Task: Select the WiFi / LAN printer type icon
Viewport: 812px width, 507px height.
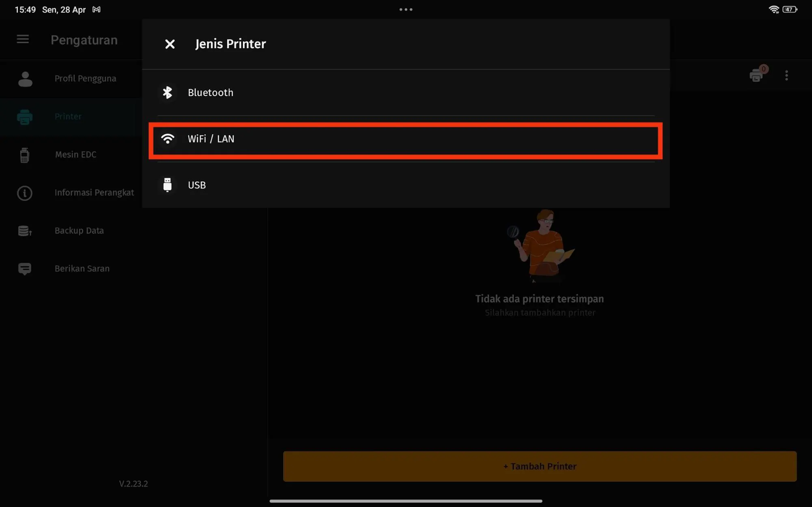Action: pos(167,139)
